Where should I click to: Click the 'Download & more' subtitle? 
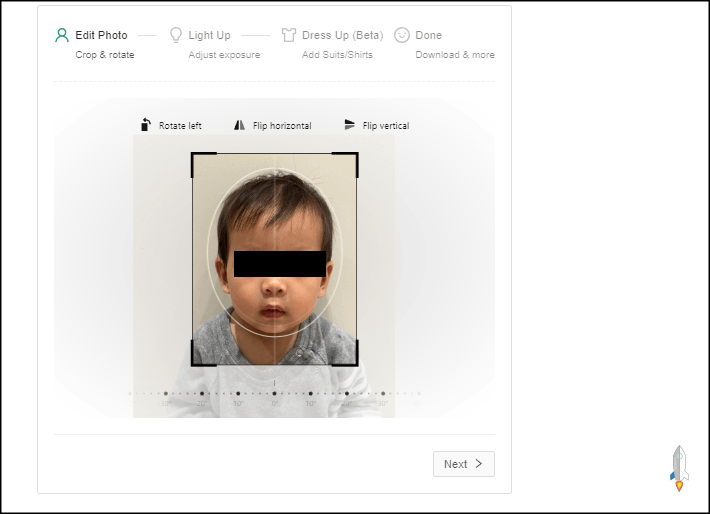[x=455, y=55]
